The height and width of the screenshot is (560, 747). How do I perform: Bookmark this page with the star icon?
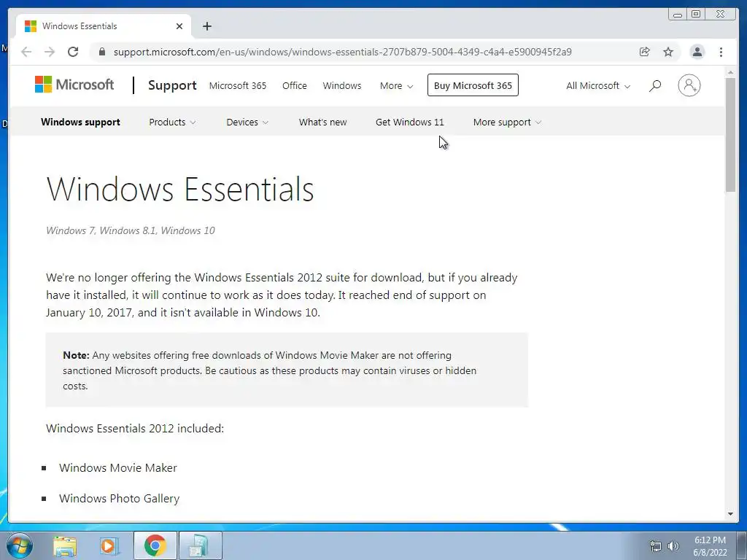668,52
